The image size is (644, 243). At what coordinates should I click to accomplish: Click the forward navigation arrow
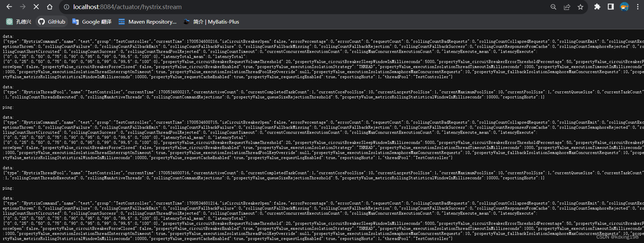[x=23, y=7]
